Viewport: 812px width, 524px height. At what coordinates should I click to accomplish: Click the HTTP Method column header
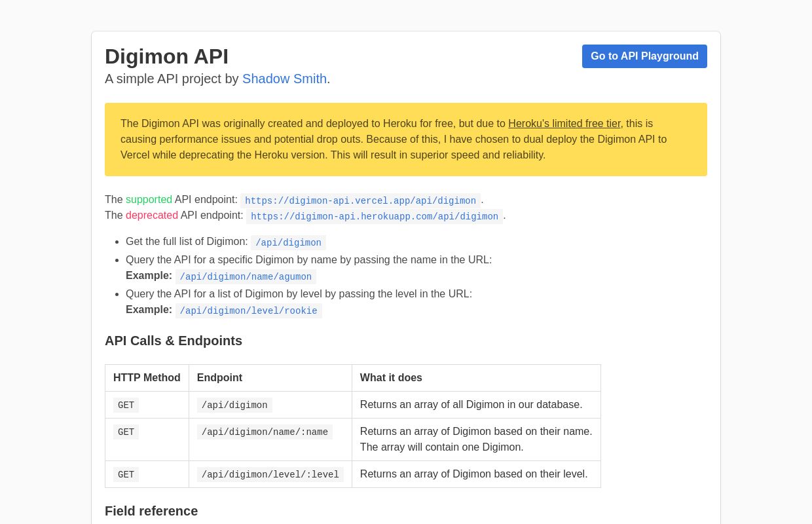pyautogui.click(x=147, y=378)
